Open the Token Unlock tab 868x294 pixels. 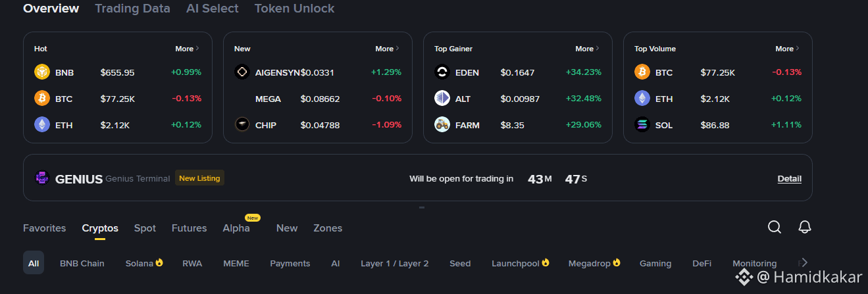click(x=294, y=9)
